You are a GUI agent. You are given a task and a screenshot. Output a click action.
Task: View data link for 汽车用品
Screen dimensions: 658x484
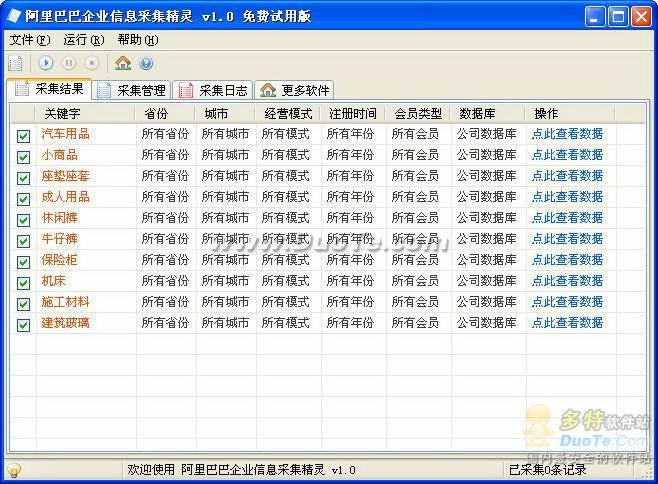567,134
